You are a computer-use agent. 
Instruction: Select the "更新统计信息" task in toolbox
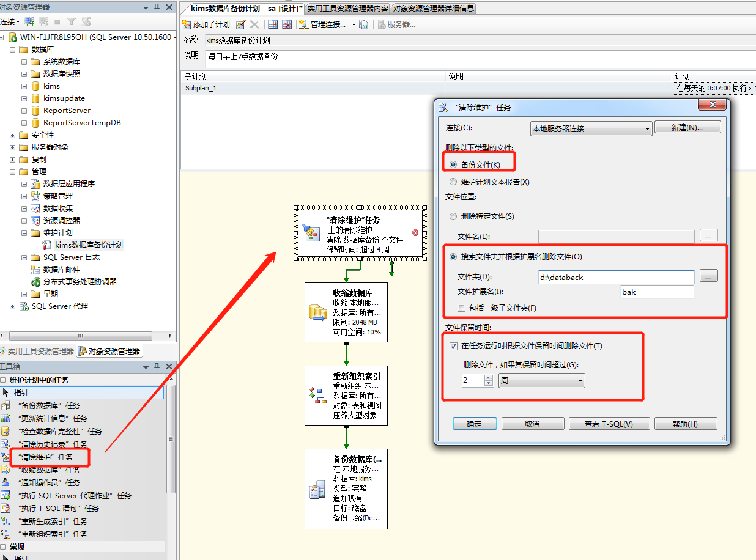pyautogui.click(x=53, y=418)
